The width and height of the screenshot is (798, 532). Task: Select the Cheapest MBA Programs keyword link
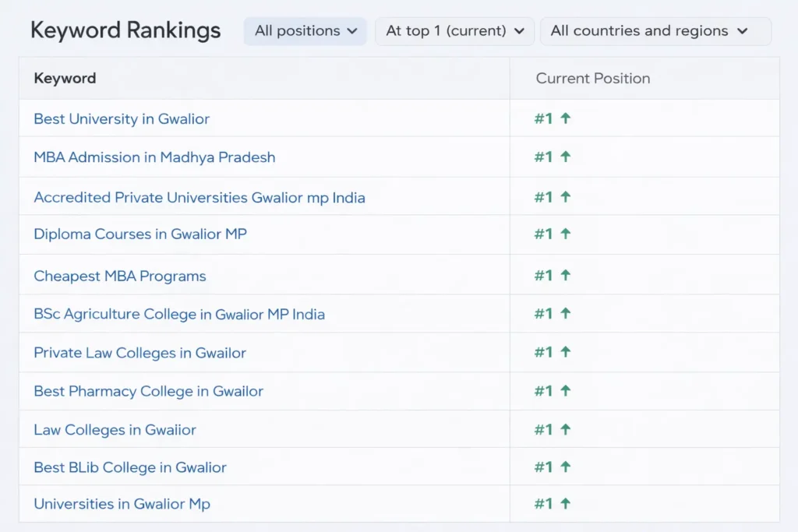119,275
